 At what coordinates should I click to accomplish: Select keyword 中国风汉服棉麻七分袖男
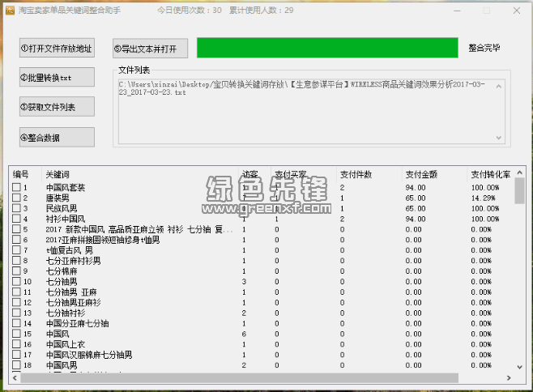pos(89,355)
